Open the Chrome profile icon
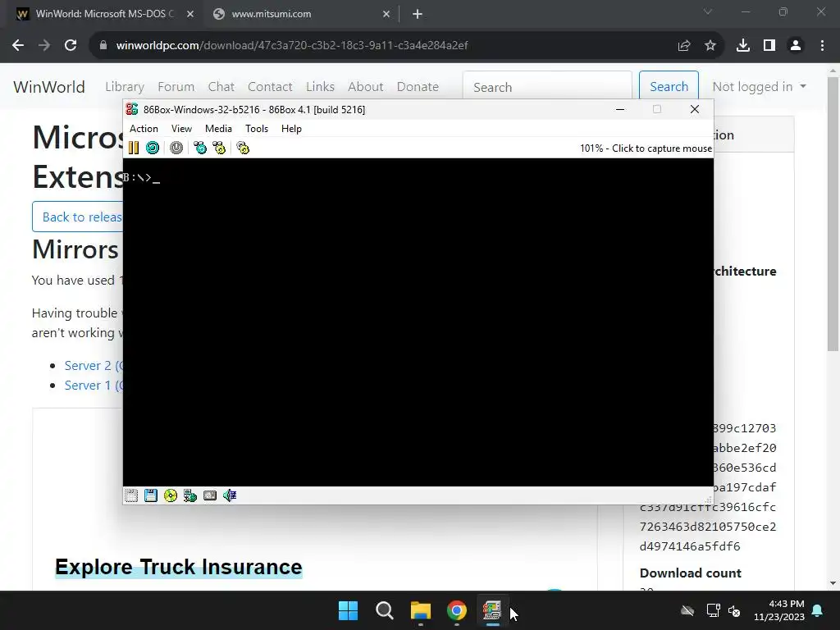The width and height of the screenshot is (840, 630). pos(796,46)
